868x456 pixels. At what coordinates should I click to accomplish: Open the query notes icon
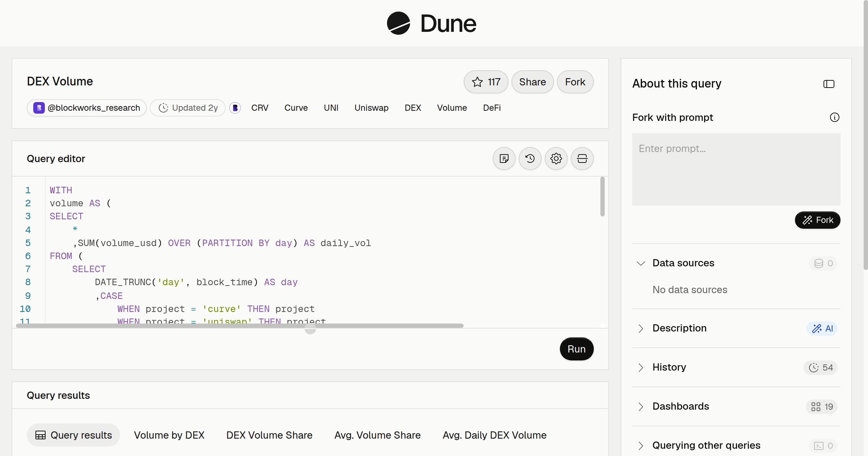tap(504, 159)
